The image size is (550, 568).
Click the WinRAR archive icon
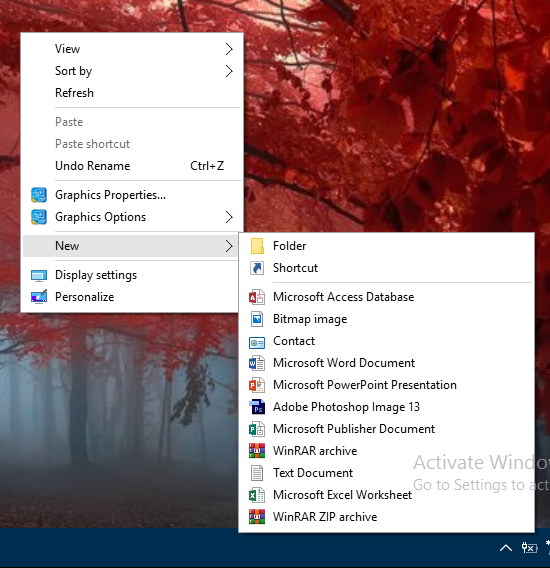tap(257, 451)
